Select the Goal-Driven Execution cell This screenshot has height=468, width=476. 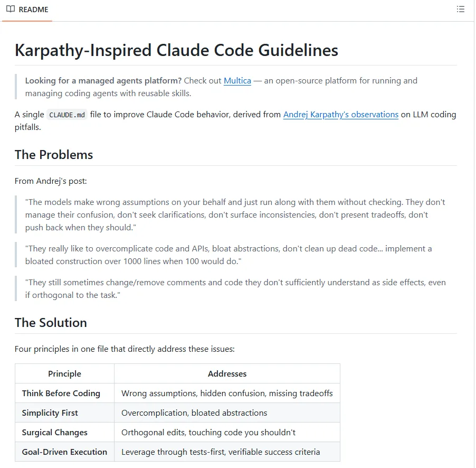coord(64,452)
